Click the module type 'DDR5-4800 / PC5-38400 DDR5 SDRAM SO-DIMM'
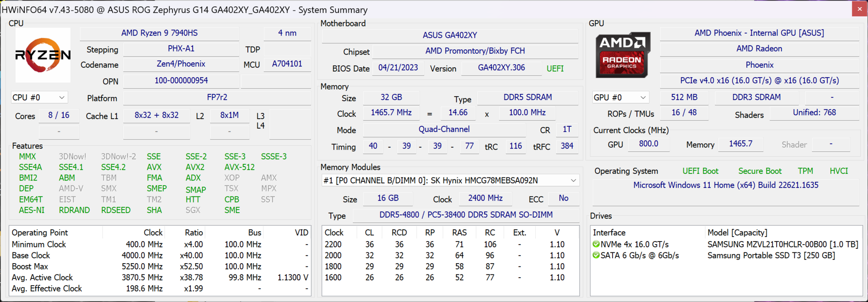Image resolution: width=868 pixels, height=302 pixels. click(x=466, y=215)
